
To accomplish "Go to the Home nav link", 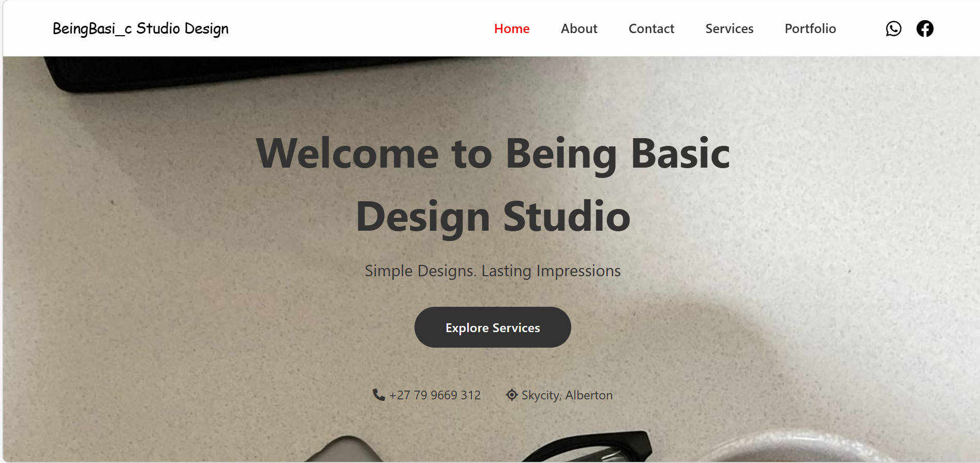I will [512, 28].
